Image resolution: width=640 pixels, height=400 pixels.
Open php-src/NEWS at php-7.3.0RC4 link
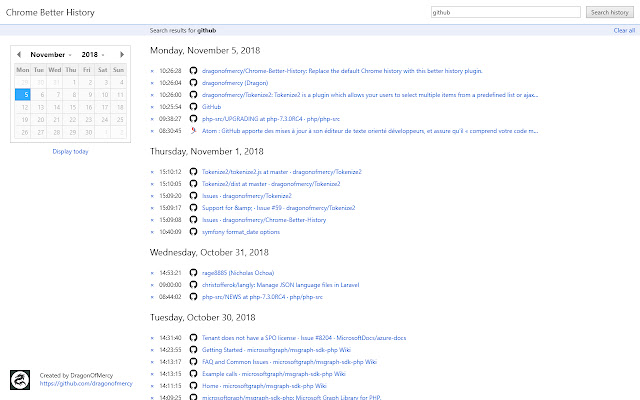(x=262, y=297)
